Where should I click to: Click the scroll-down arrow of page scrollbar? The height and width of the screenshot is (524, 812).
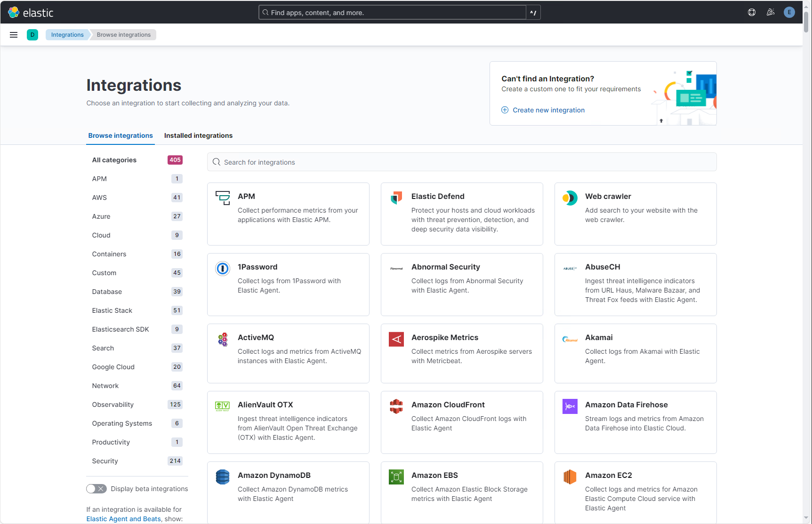click(806, 518)
